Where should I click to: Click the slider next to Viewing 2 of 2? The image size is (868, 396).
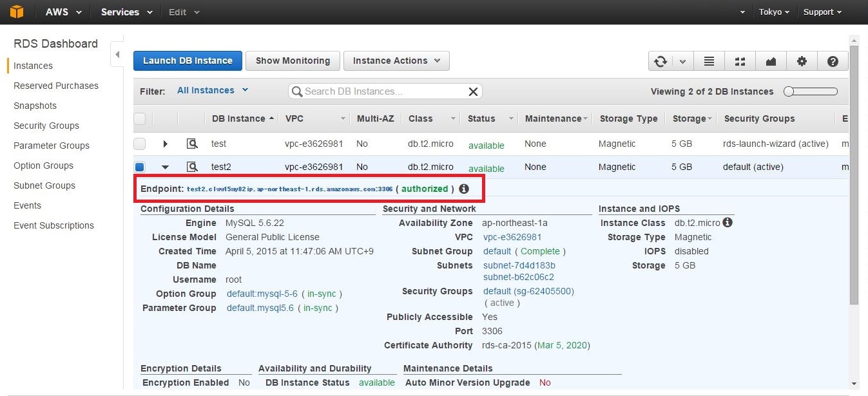tap(811, 91)
